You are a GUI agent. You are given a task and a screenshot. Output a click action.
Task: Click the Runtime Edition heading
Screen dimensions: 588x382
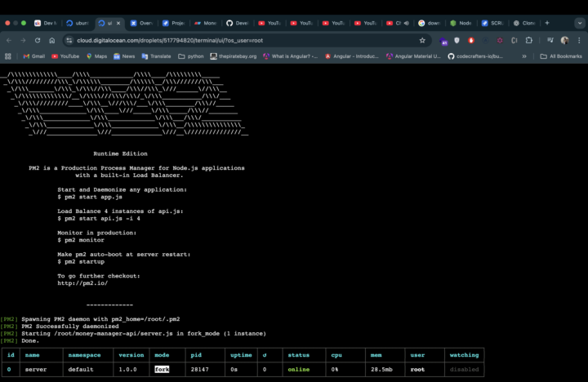(120, 153)
